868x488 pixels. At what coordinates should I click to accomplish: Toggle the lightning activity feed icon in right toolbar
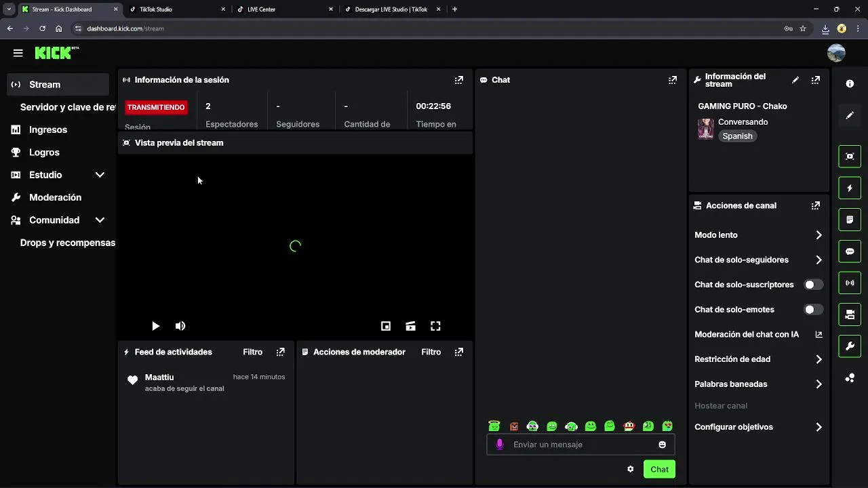coord(850,188)
